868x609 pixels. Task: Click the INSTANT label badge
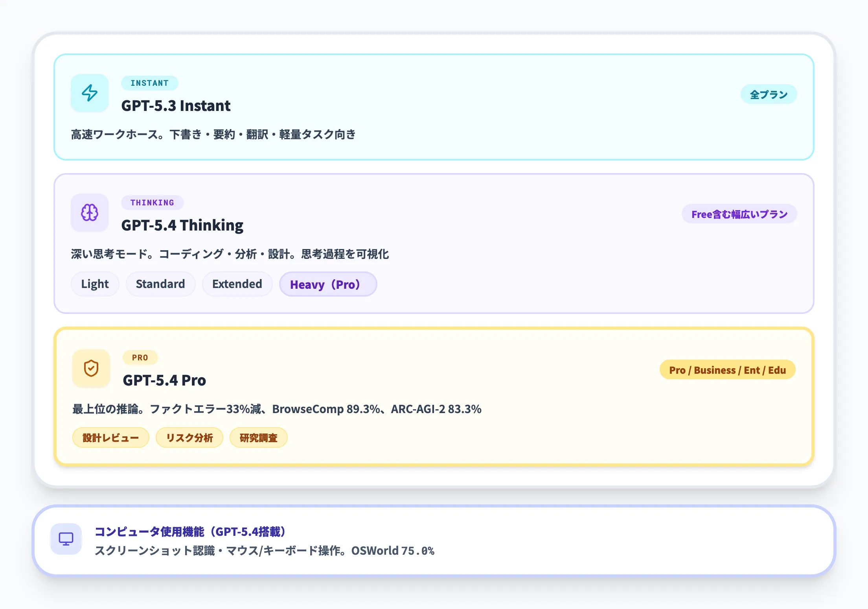click(149, 83)
